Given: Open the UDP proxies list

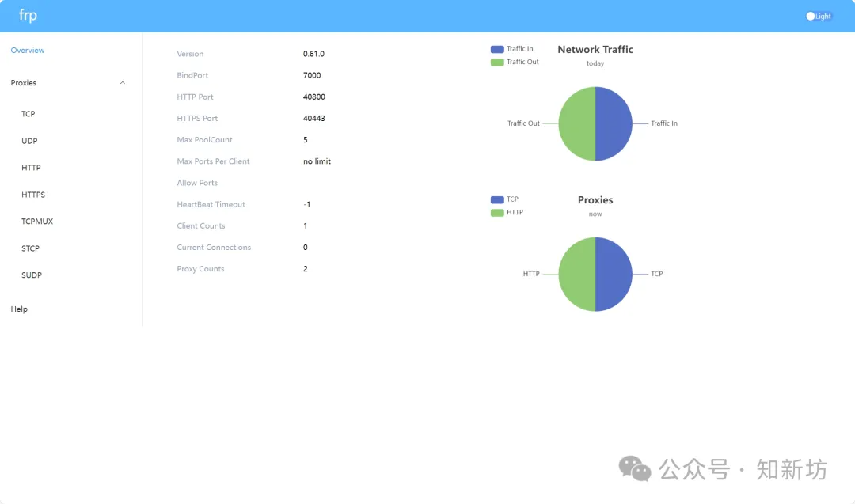Looking at the screenshot, I should pos(29,141).
